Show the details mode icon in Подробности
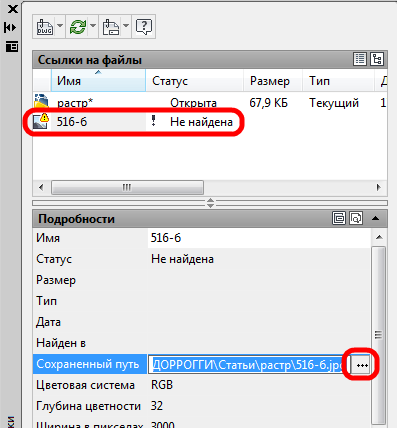 click(x=339, y=219)
